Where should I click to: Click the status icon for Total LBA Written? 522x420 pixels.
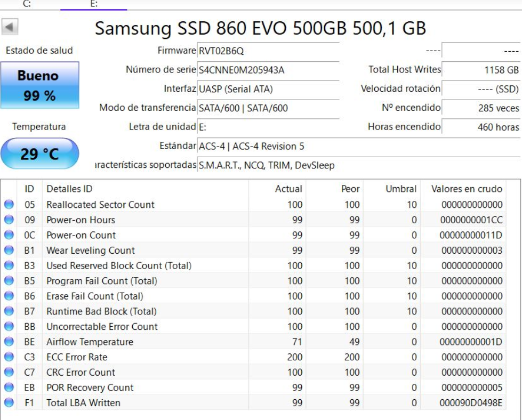click(9, 403)
